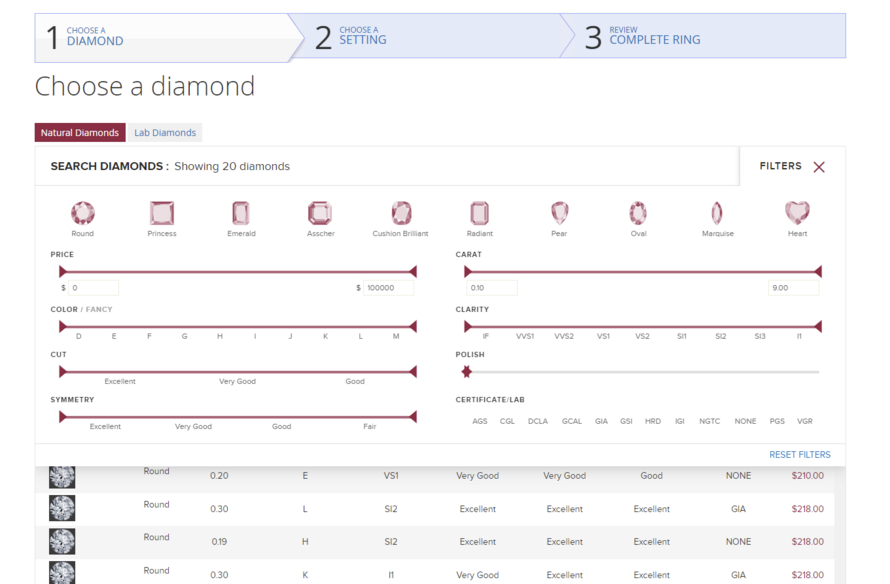This screenshot has height=584, width=890.
Task: Pick the Emerald diamond shape
Action: click(241, 213)
